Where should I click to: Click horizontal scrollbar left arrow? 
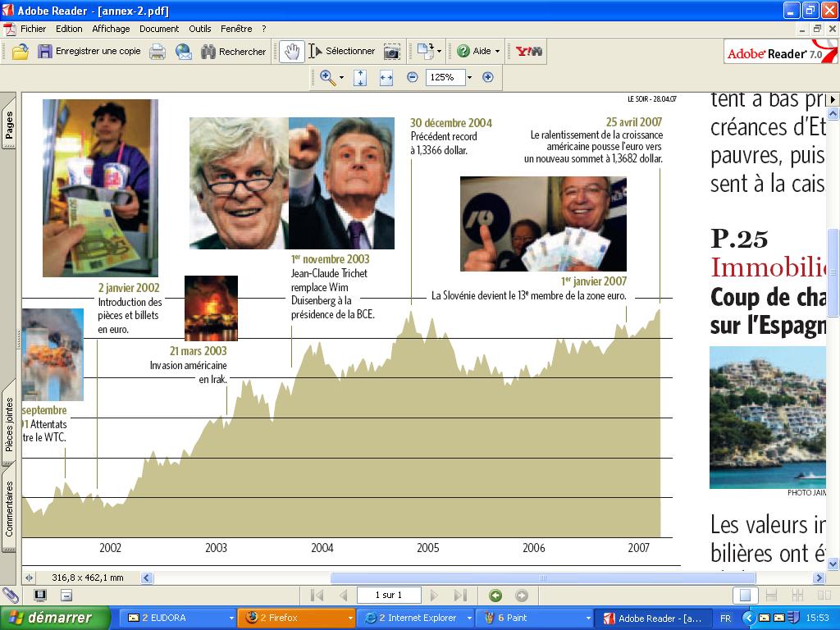tap(147, 578)
